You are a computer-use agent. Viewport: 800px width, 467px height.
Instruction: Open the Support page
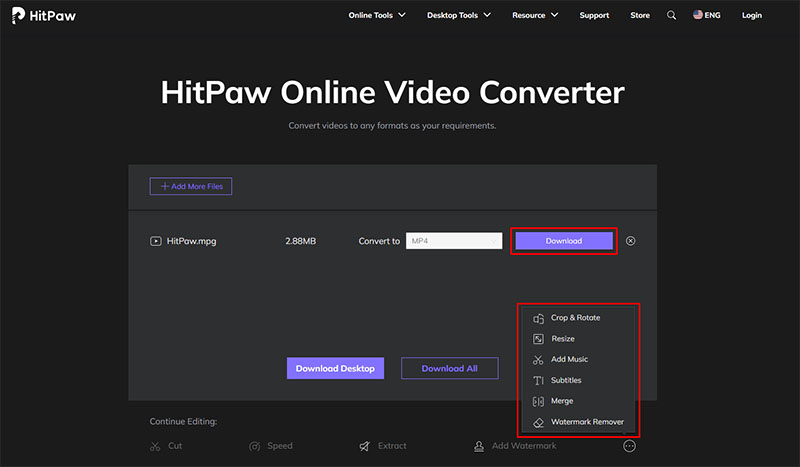point(594,15)
